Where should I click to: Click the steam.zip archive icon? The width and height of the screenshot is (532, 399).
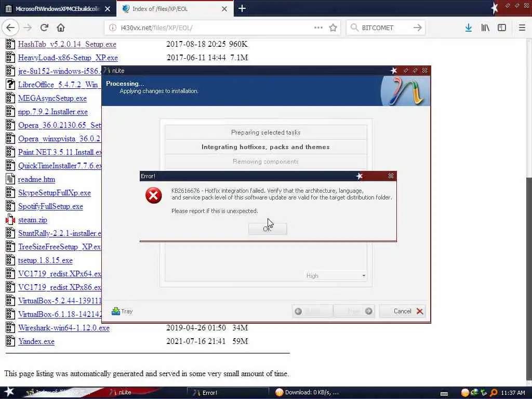pyautogui.click(x=10, y=220)
